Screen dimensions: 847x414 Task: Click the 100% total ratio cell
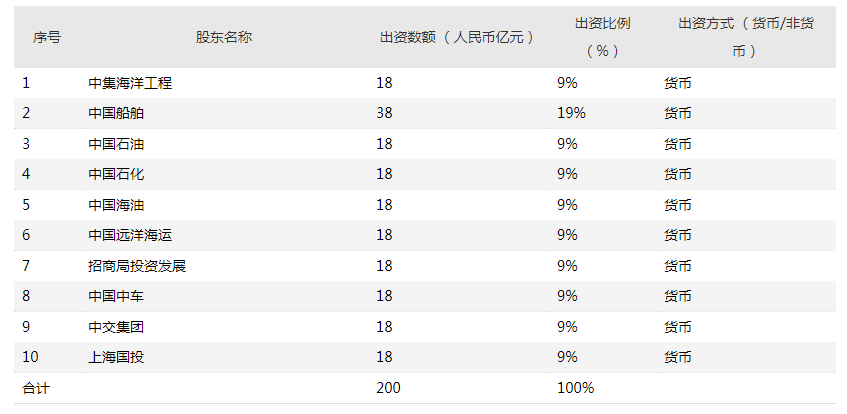point(575,388)
